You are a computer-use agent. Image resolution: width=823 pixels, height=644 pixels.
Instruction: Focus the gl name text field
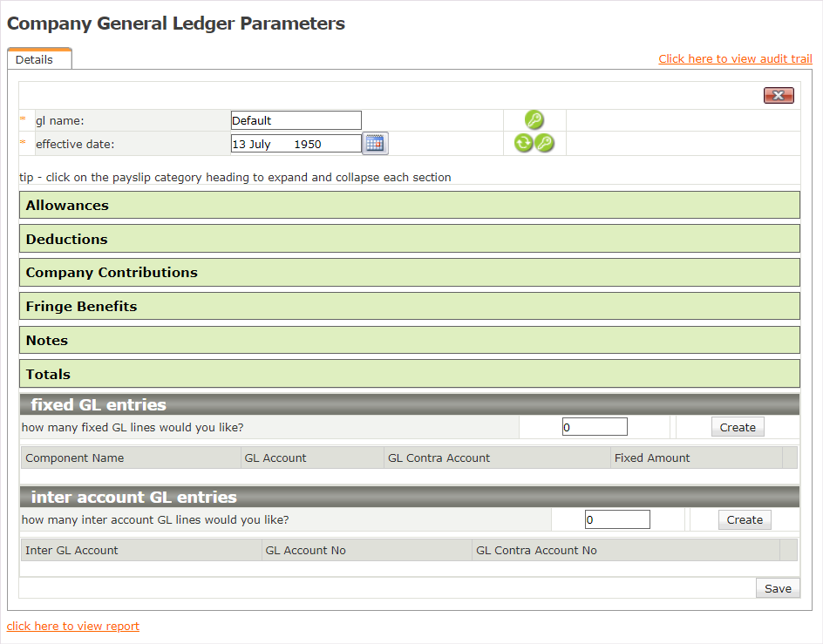pos(296,120)
